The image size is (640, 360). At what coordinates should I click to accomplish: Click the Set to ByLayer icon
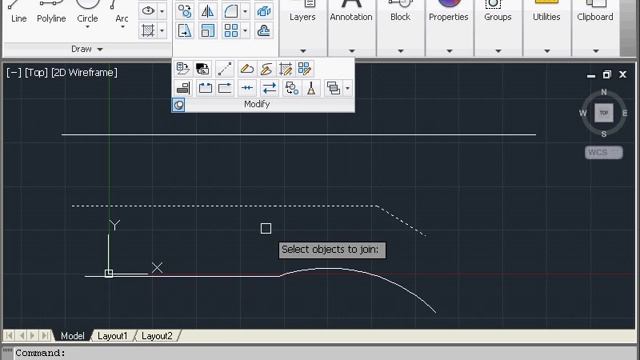[182, 69]
